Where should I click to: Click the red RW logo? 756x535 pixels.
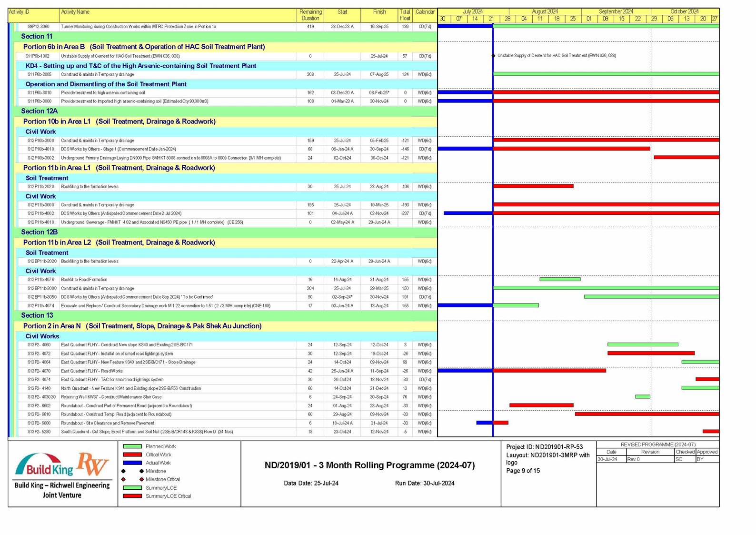pos(92,464)
